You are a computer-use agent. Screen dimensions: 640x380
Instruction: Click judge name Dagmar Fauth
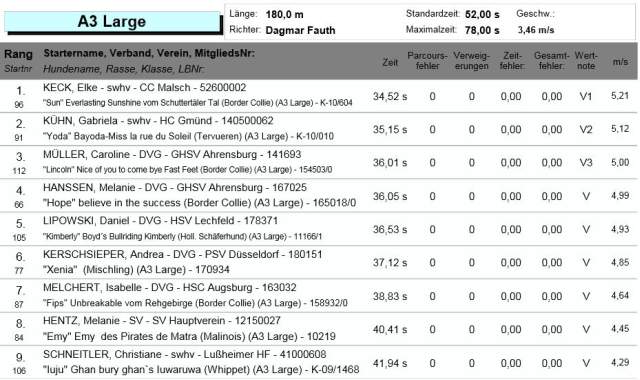300,30
